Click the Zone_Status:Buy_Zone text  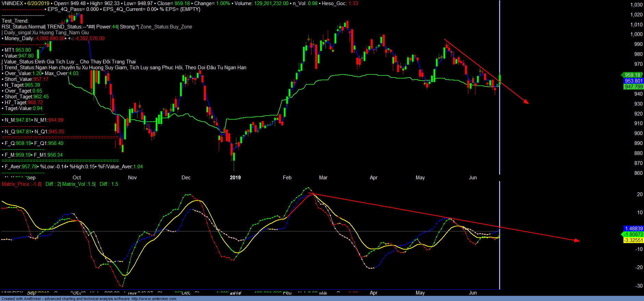coord(166,27)
